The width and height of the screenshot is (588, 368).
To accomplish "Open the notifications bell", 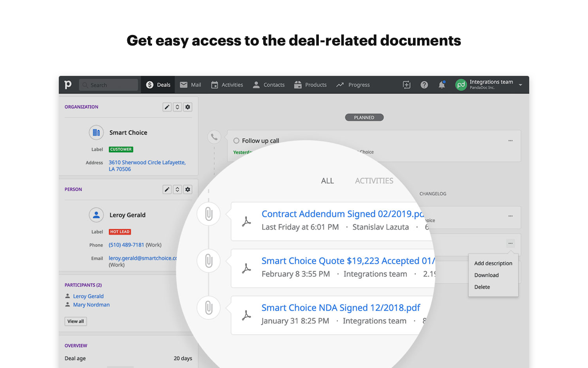I will coord(442,85).
